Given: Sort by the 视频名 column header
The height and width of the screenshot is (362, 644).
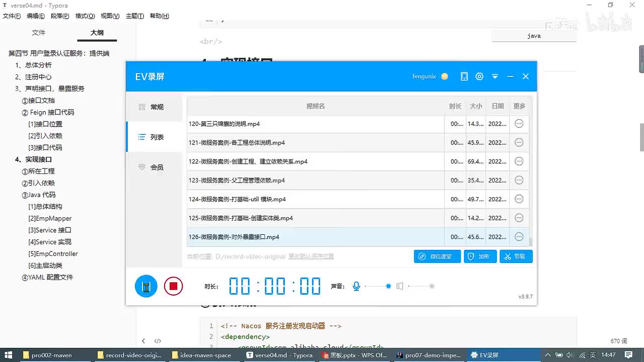Looking at the screenshot, I should 315,106.
